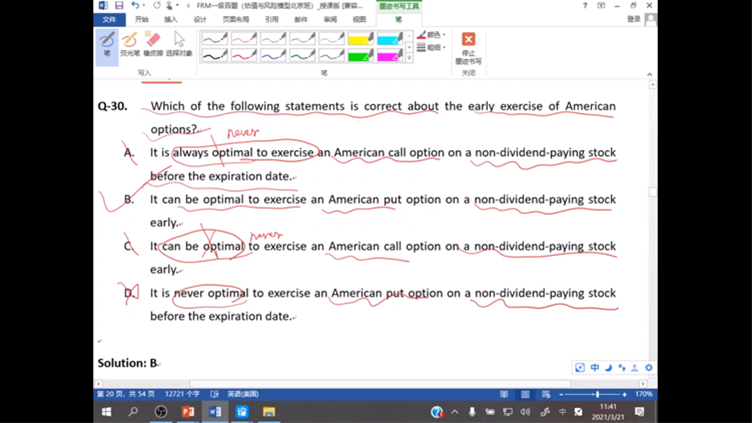Select the Pens (笔) ink tools tab
Image resolution: width=752 pixels, height=423 pixels.
tap(399, 19)
